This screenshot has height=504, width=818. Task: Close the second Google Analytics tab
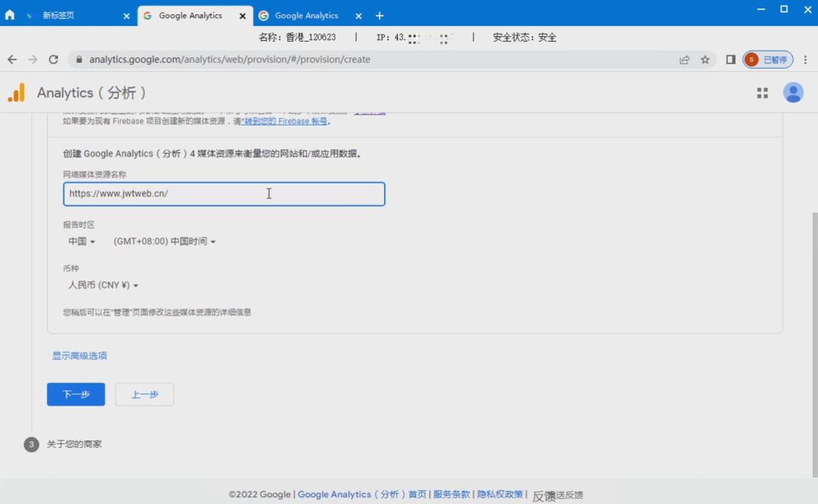(358, 16)
